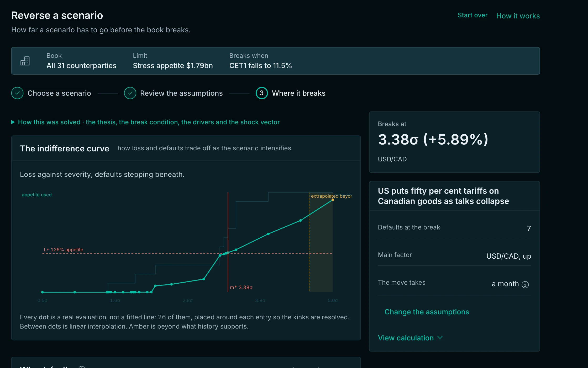Click the '1.6σ' axis tick label

coord(115,300)
